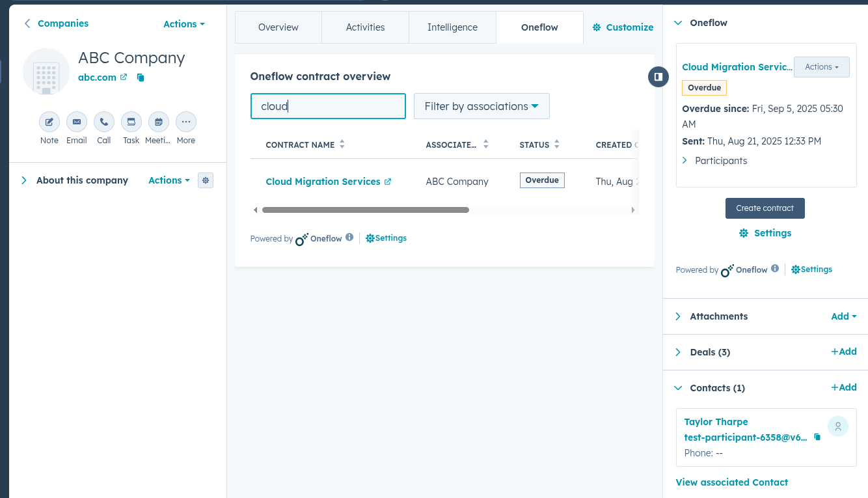The width and height of the screenshot is (868, 498).
Task: Open abc.com external link icon
Action: pos(124,77)
